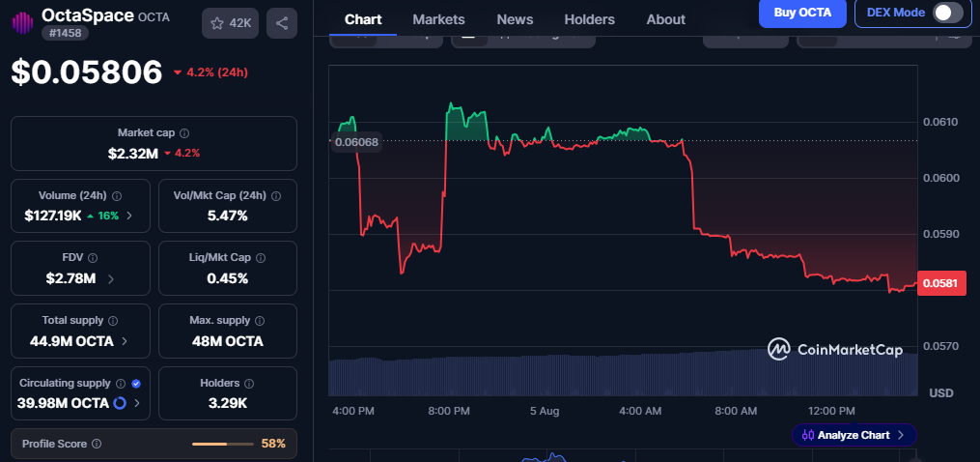Open the News tab

click(x=515, y=20)
